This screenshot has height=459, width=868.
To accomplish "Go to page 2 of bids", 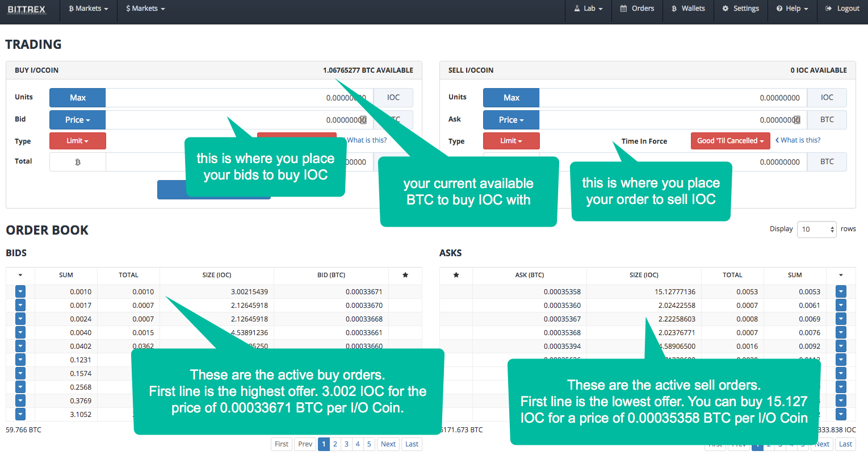I will click(x=335, y=444).
